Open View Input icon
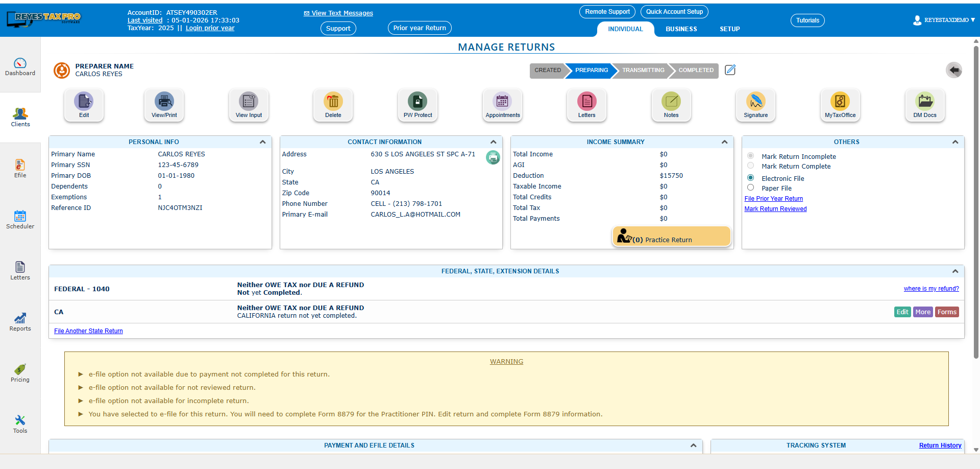This screenshot has width=980, height=469. coord(249,105)
